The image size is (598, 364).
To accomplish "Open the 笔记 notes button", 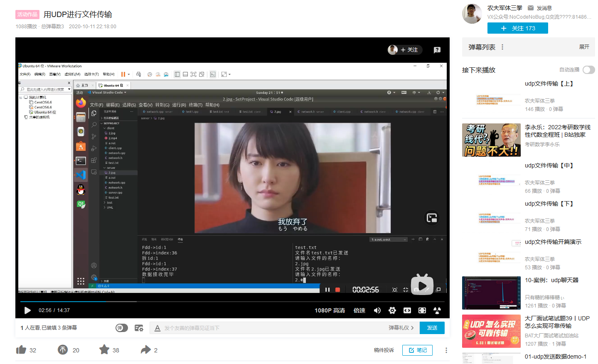I will (417, 350).
